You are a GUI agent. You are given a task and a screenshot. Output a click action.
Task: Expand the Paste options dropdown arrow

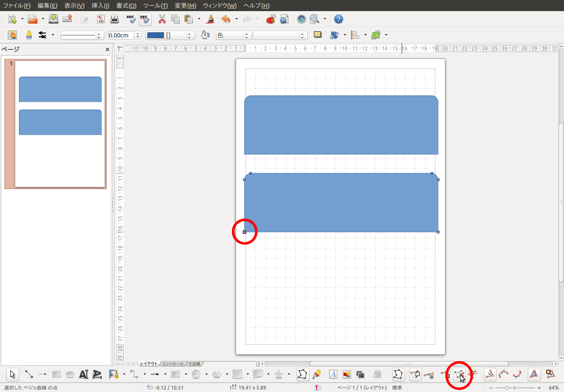tap(199, 19)
